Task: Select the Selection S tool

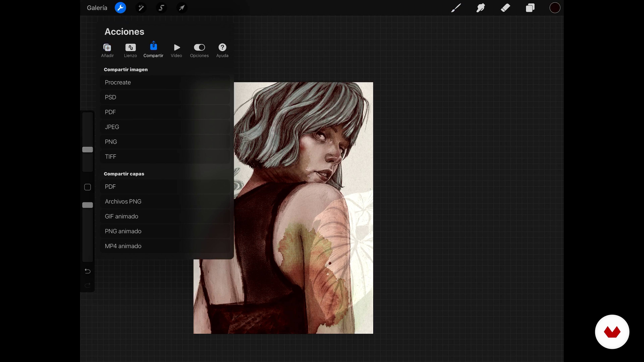Action: (162, 8)
